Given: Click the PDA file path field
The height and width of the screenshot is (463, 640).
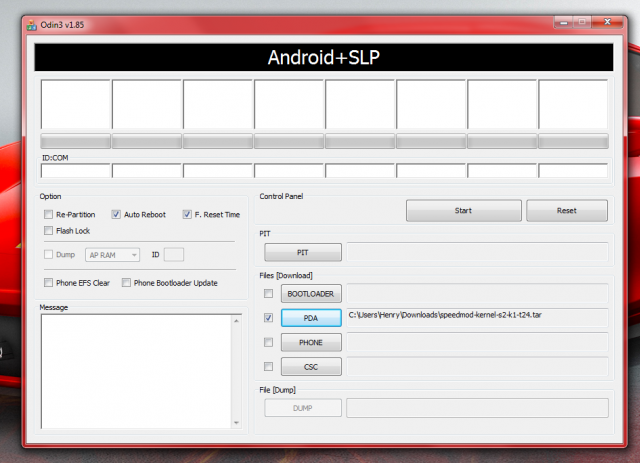Looking at the screenshot, I should (x=478, y=317).
